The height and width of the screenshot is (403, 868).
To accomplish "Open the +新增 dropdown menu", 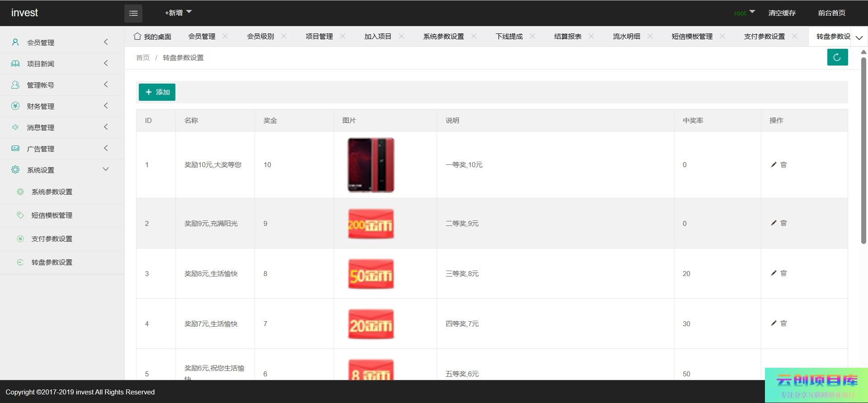I will pyautogui.click(x=178, y=13).
